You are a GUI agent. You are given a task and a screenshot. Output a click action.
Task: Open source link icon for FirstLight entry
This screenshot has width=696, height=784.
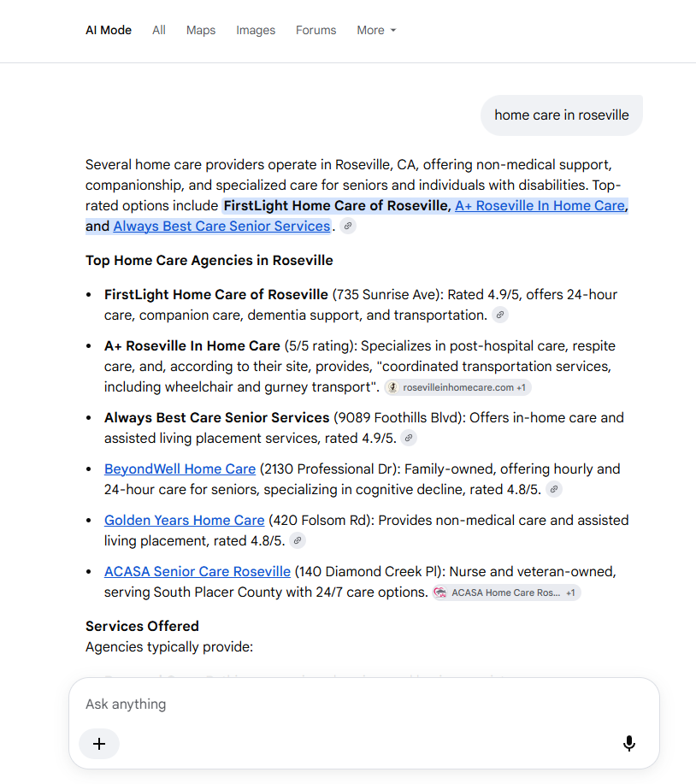tap(500, 315)
